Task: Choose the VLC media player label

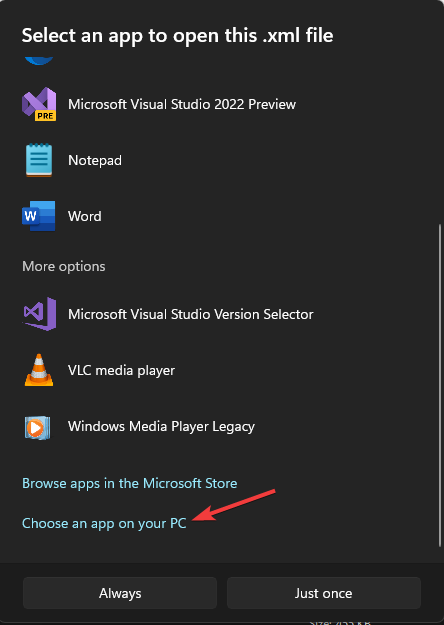Action: click(x=121, y=371)
